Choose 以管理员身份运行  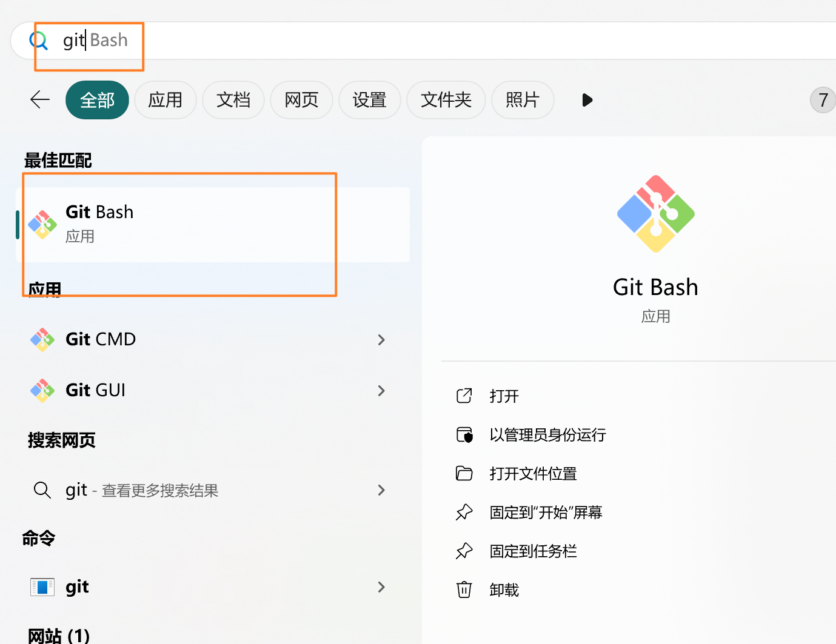pyautogui.click(x=547, y=435)
